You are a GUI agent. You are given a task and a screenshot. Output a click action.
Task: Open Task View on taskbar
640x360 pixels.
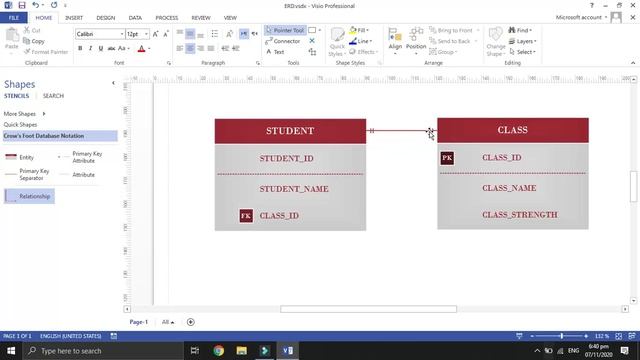[195, 351]
